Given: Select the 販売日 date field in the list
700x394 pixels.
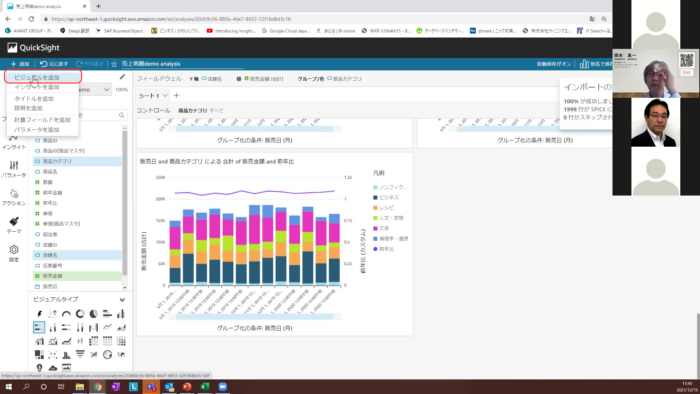Looking at the screenshot, I should [77, 286].
